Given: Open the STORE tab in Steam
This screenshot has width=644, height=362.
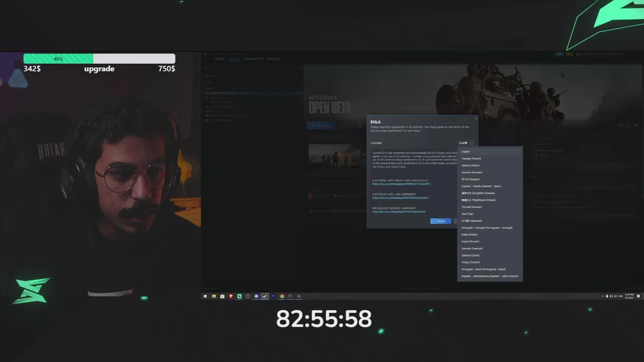Looking at the screenshot, I should (x=219, y=59).
